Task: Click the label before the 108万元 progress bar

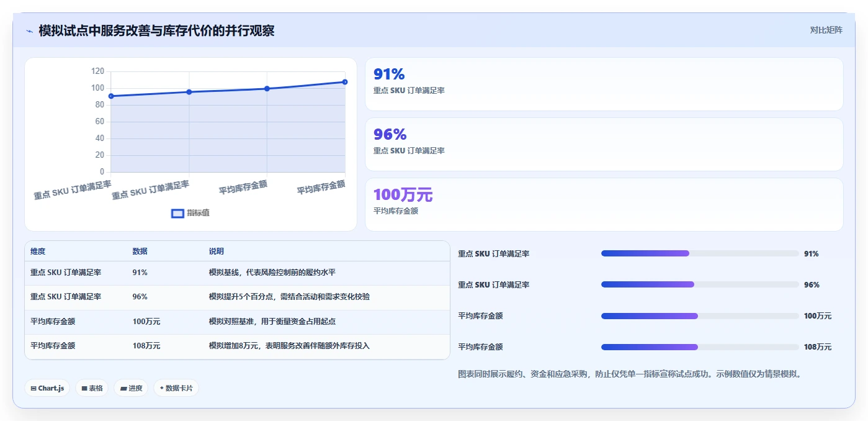Action: (480, 347)
